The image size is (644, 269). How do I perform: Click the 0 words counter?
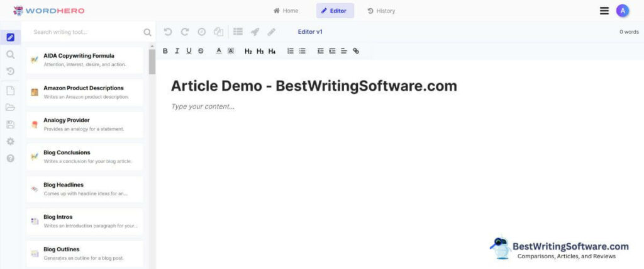point(629,32)
